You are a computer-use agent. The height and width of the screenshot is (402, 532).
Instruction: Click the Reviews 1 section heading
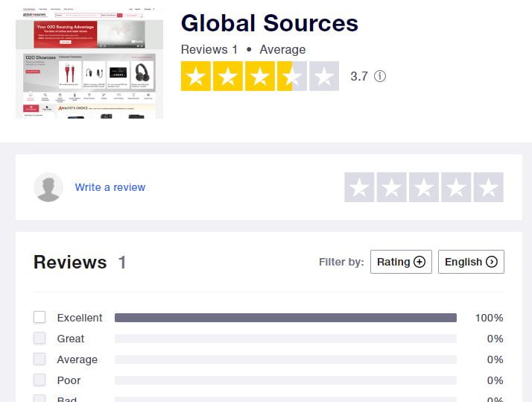(x=80, y=262)
